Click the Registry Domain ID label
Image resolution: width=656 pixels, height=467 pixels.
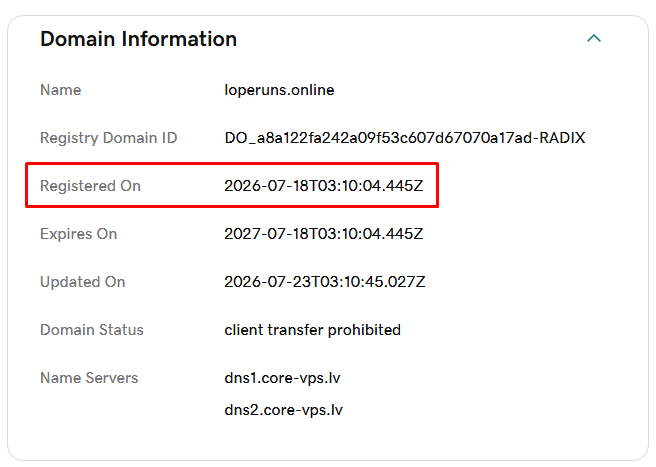click(x=109, y=138)
